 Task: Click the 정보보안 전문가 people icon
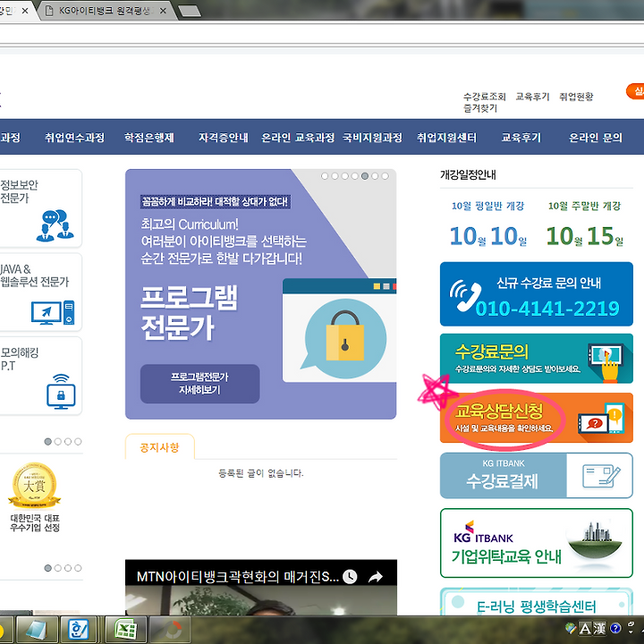[x=55, y=225]
